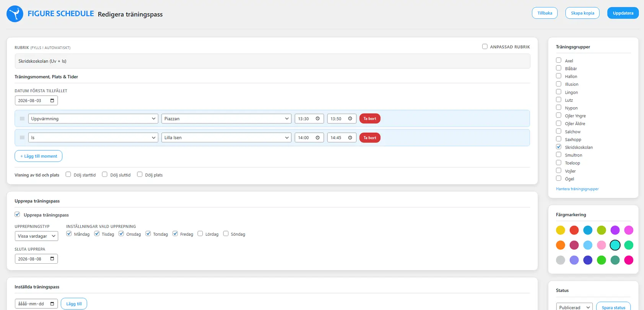Remove the Is moment with Ta bort

(x=370, y=138)
